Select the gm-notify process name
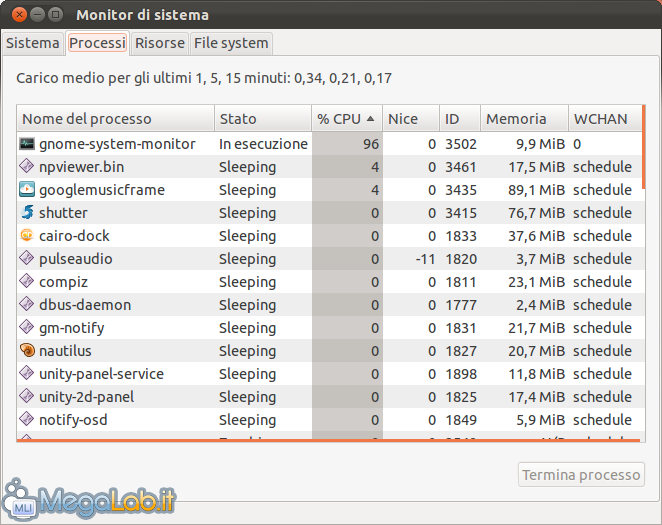Viewport: 662px width, 525px height. pos(72,328)
